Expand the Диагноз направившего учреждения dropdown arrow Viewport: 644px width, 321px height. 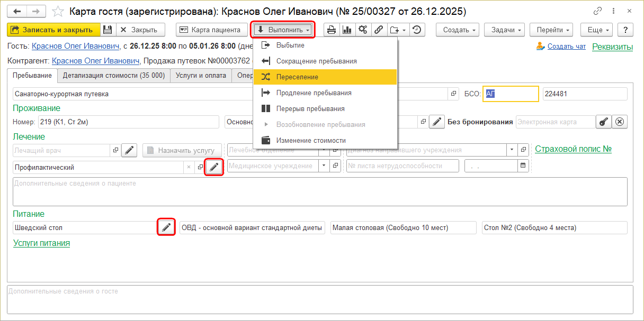(512, 150)
